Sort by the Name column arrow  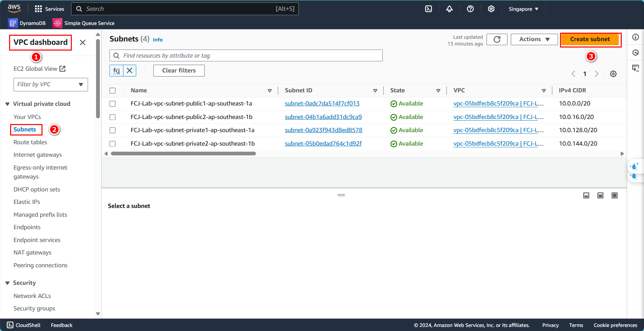[x=270, y=91]
